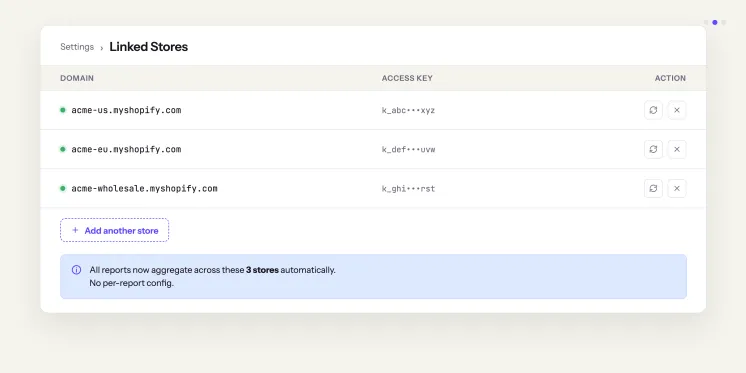Select domain acme-wholesale.myshopify.com
Screen dimensions: 746x373
pyautogui.click(x=144, y=188)
